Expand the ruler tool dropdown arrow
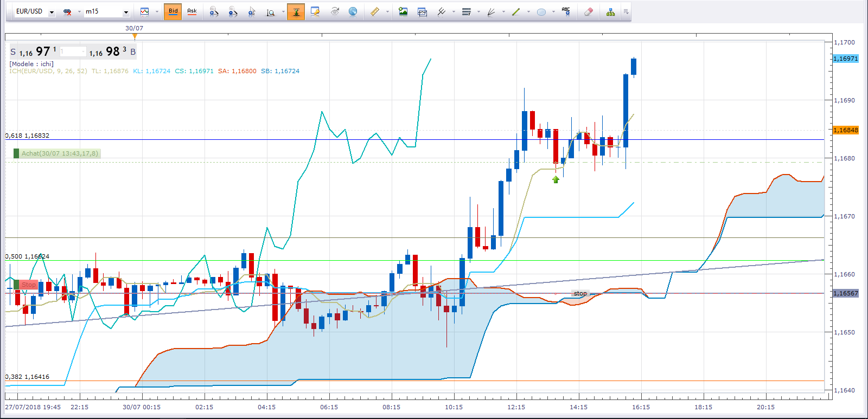This screenshot has height=419, width=868. pyautogui.click(x=387, y=12)
